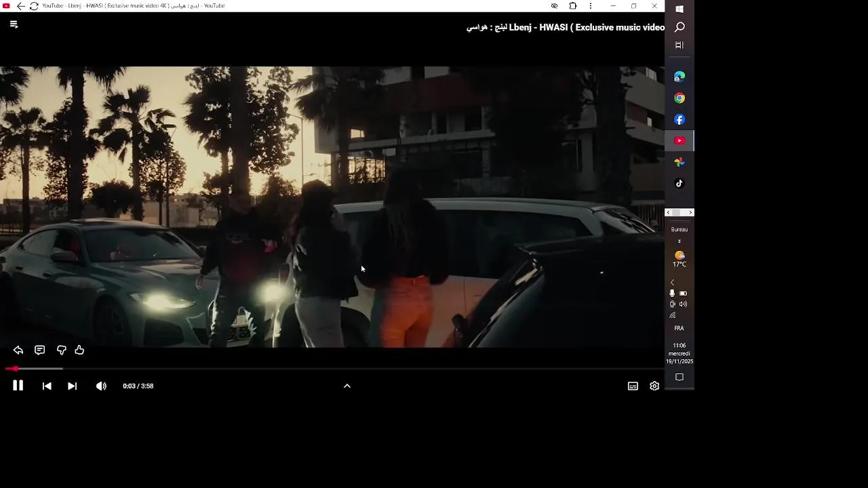The image size is (868, 488).
Task: Check the battery status icon
Action: [684, 293]
